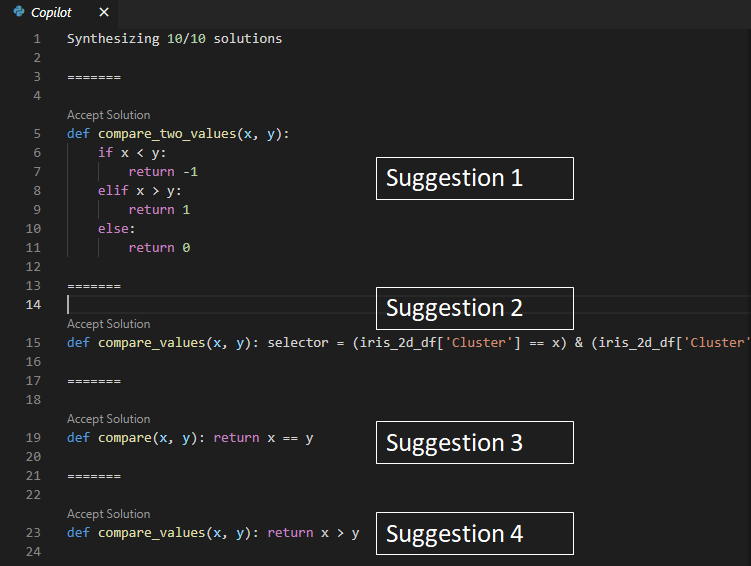The height and width of the screenshot is (566, 751).
Task: Accept Solution for compare(x, y) function
Action: [x=108, y=419]
